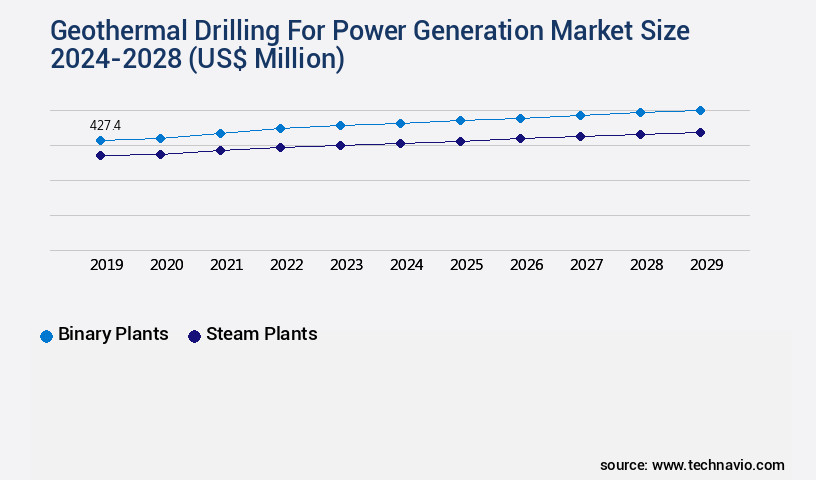This screenshot has width=816, height=480.
Task: Click the 2019 x-axis year label
Action: (x=107, y=265)
